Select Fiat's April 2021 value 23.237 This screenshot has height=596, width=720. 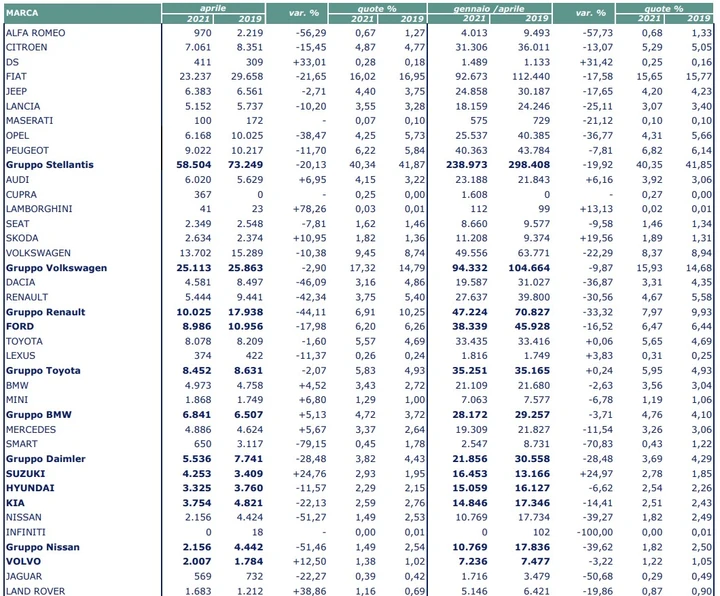point(195,77)
